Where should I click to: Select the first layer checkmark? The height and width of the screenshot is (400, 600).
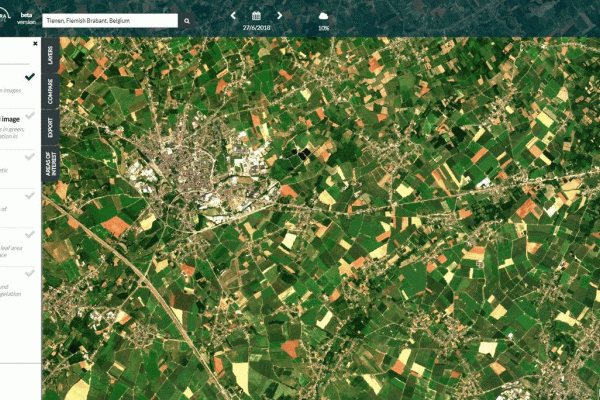point(30,76)
